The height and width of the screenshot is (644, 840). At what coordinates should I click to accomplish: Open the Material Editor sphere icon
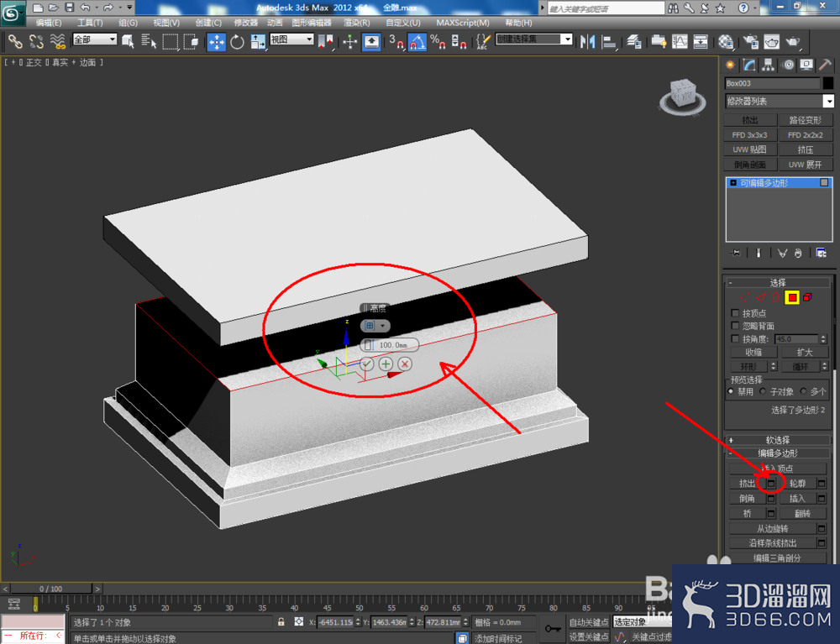[726, 41]
